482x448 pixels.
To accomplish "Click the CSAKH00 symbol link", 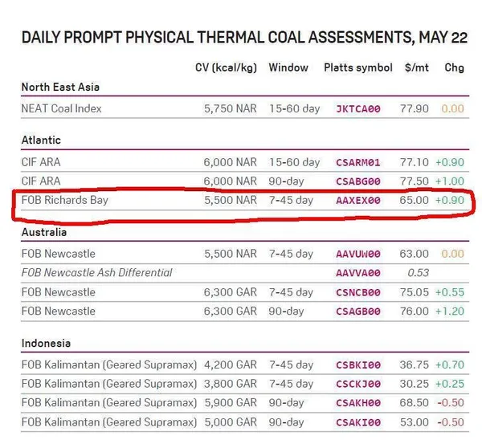I will (358, 403).
